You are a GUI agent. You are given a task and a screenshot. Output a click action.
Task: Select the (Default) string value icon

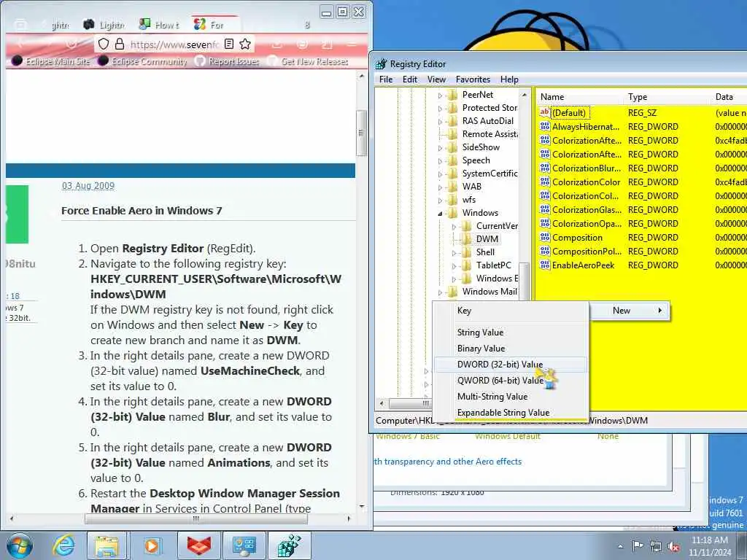544,113
